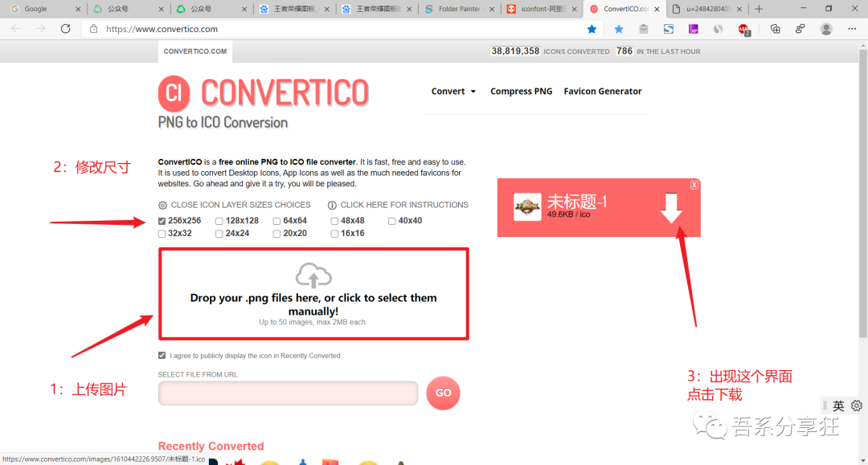Close the u=248428040 tab
Screen dimensions: 868x465
(x=739, y=9)
